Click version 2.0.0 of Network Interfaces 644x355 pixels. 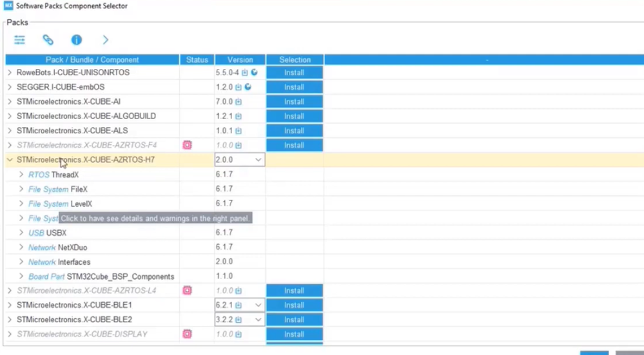pyautogui.click(x=224, y=262)
